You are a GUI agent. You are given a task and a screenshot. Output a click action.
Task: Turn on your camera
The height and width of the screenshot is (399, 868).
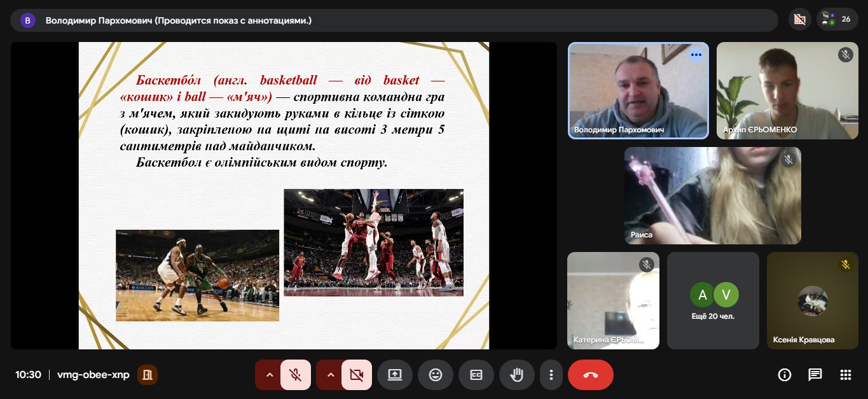click(356, 375)
